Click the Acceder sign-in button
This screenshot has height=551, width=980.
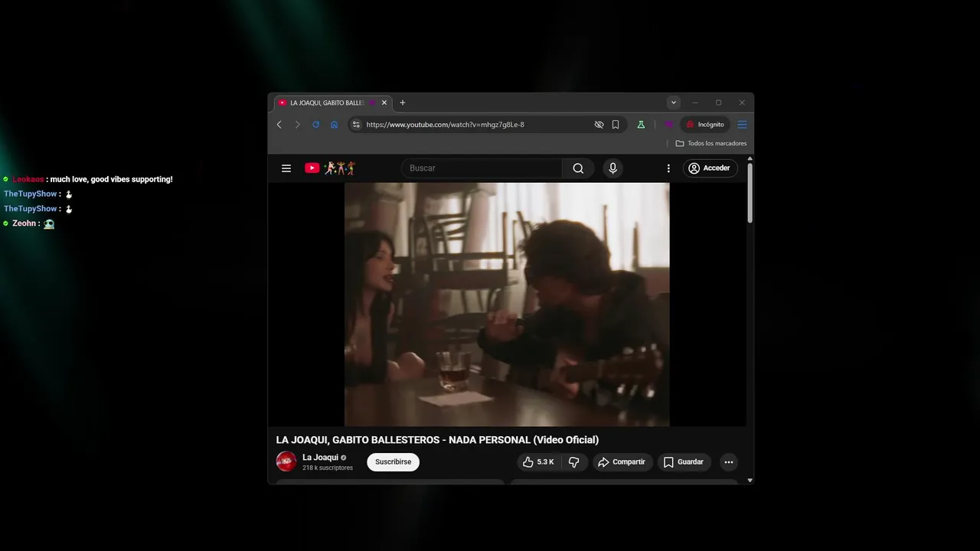click(709, 168)
